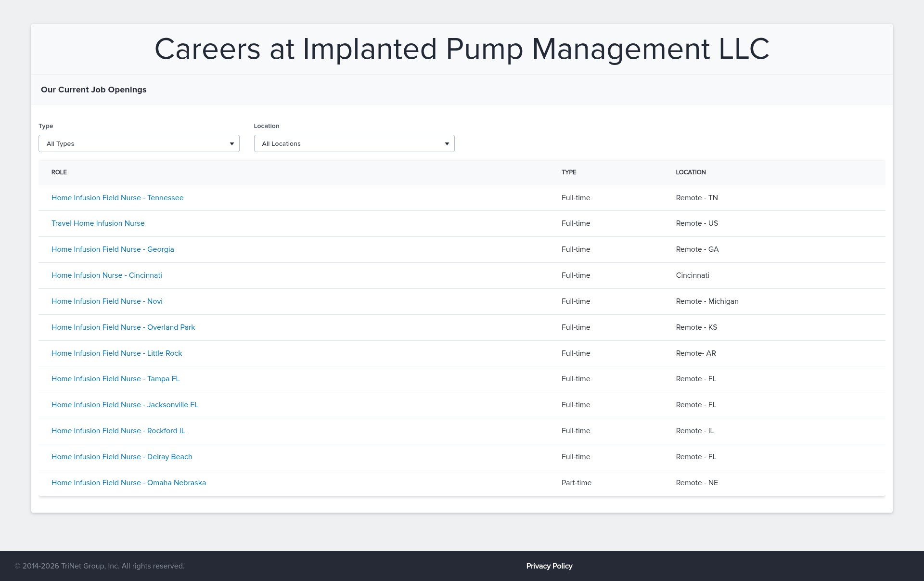
Task: Open Home Infusion Field Nurse - Tampa FL
Action: [115, 379]
